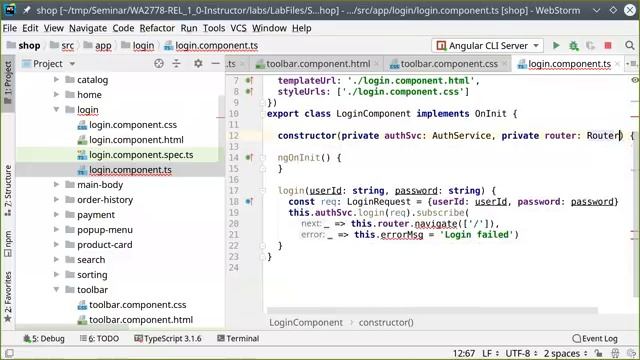The height and width of the screenshot is (360, 640).
Task: Expand the search folder
Action: (56, 260)
